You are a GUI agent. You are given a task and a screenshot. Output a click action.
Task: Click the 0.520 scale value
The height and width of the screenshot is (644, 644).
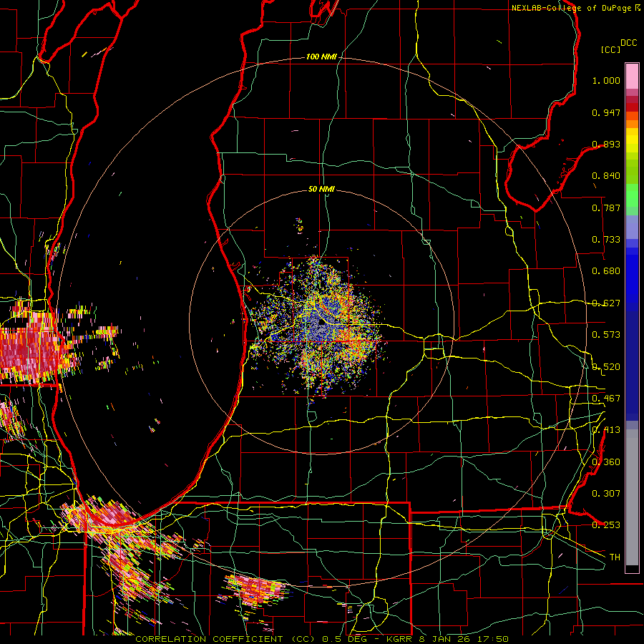click(x=606, y=367)
